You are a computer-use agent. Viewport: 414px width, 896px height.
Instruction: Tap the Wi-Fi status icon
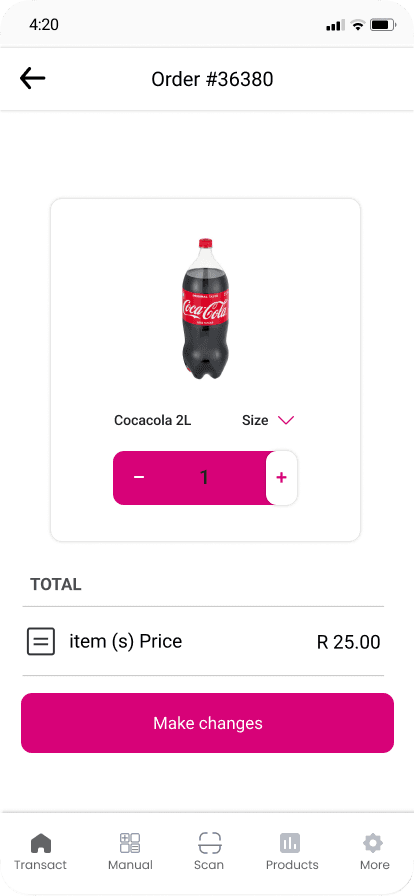point(358,25)
